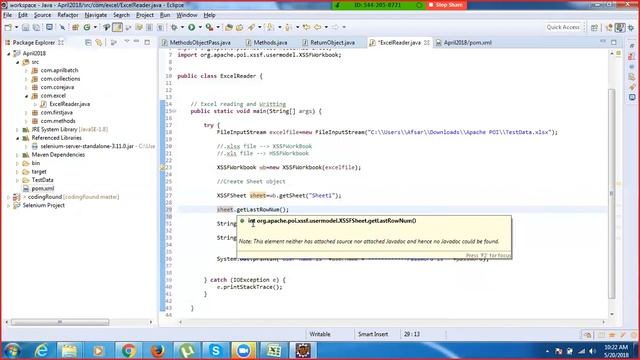Image resolution: width=640 pixels, height=360 pixels.
Task: Open the Debug button dropdown arrow
Action: [x=182, y=27]
